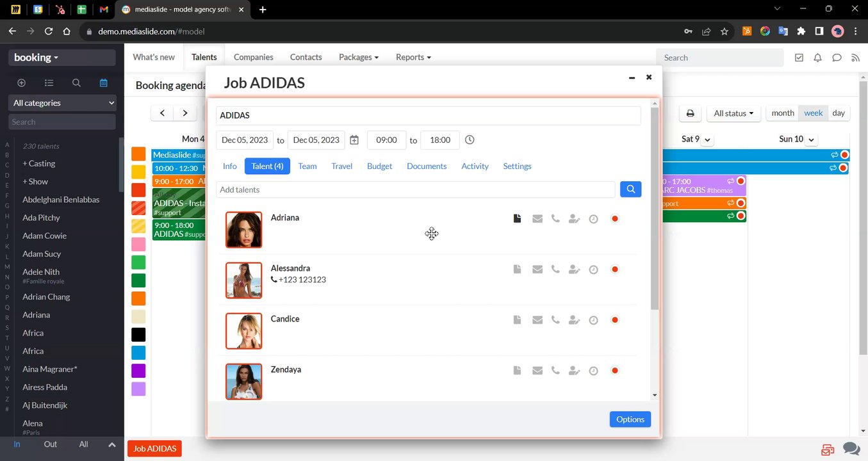
Task: Open time picker clock icon
Action: coord(470,140)
